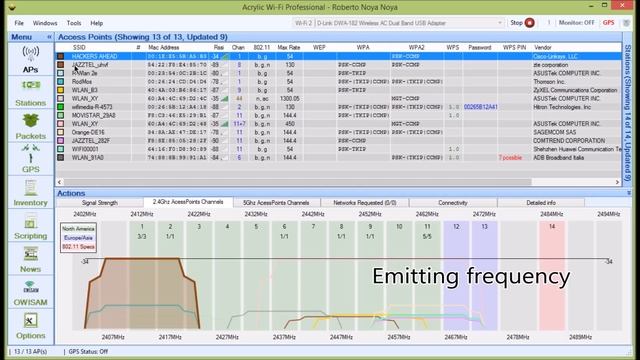This screenshot has width=640, height=360.
Task: Click the WLAN_B3 color swatch
Action: tap(60, 90)
